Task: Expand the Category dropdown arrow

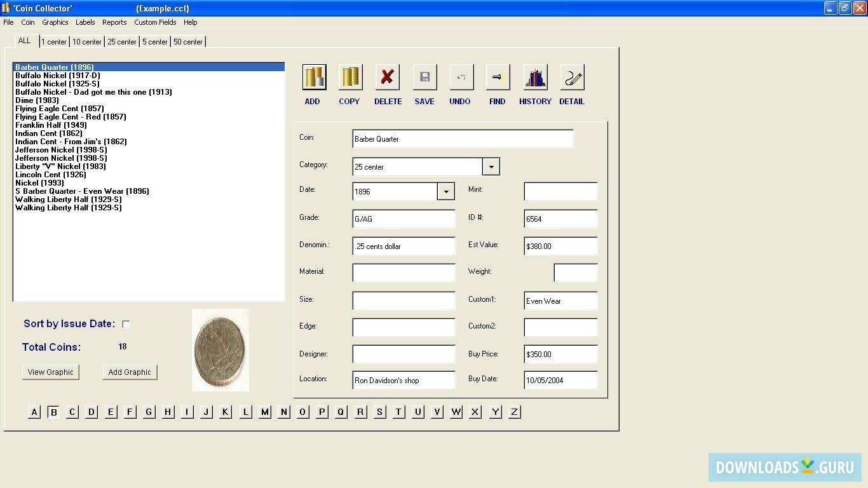Action: (x=491, y=166)
